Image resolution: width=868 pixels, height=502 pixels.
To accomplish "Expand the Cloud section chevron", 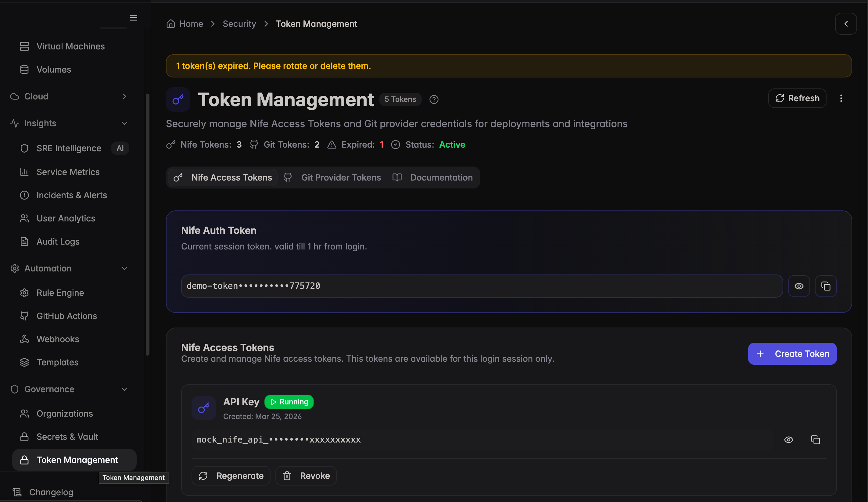I will pos(124,96).
